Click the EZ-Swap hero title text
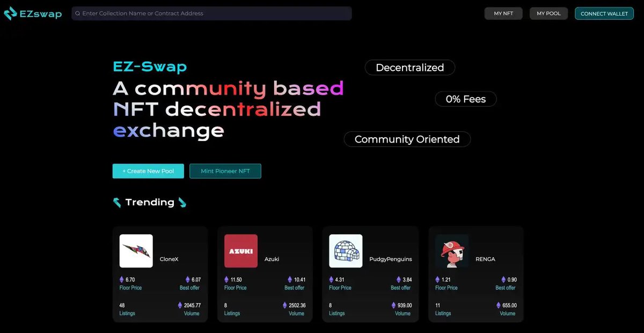This screenshot has height=333, width=644. [150, 67]
